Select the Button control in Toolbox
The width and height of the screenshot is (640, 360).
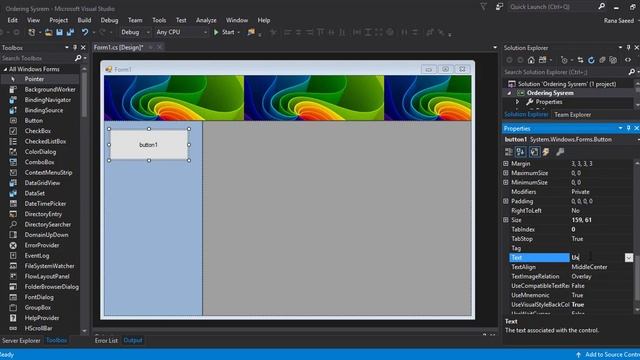(33, 121)
